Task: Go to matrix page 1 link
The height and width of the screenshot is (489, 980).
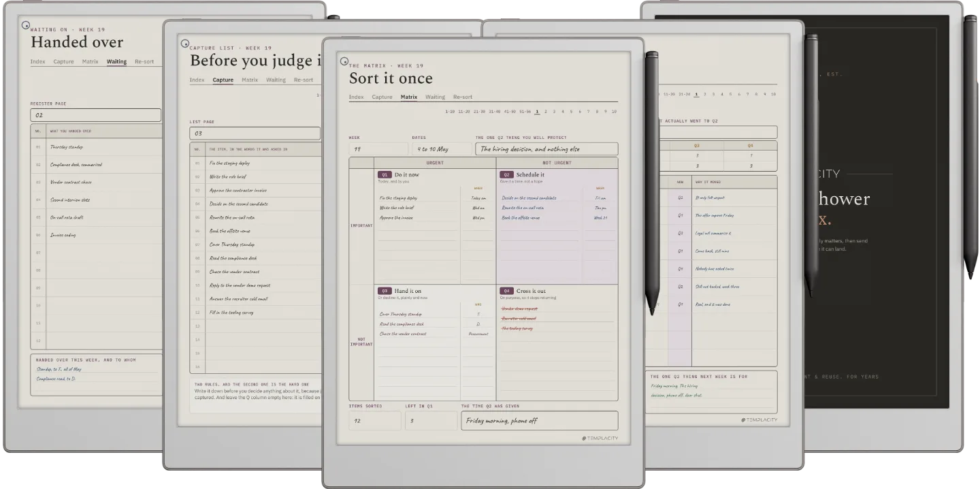Action: pyautogui.click(x=537, y=112)
